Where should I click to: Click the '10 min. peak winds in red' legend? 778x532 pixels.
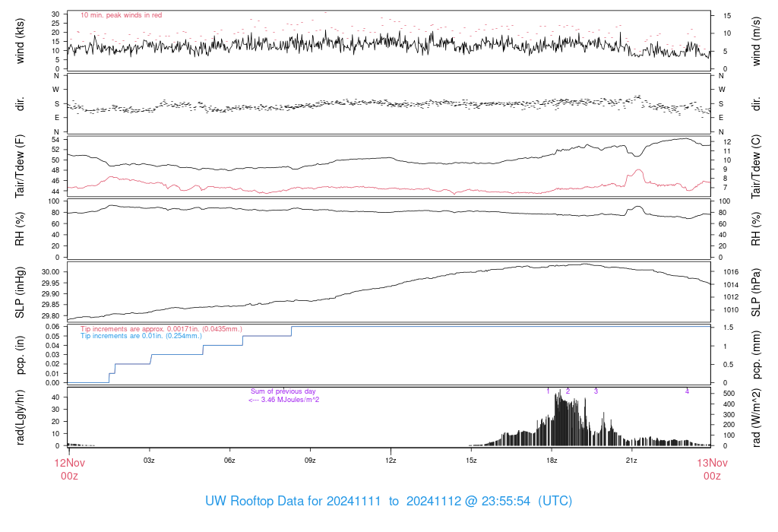click(x=121, y=15)
